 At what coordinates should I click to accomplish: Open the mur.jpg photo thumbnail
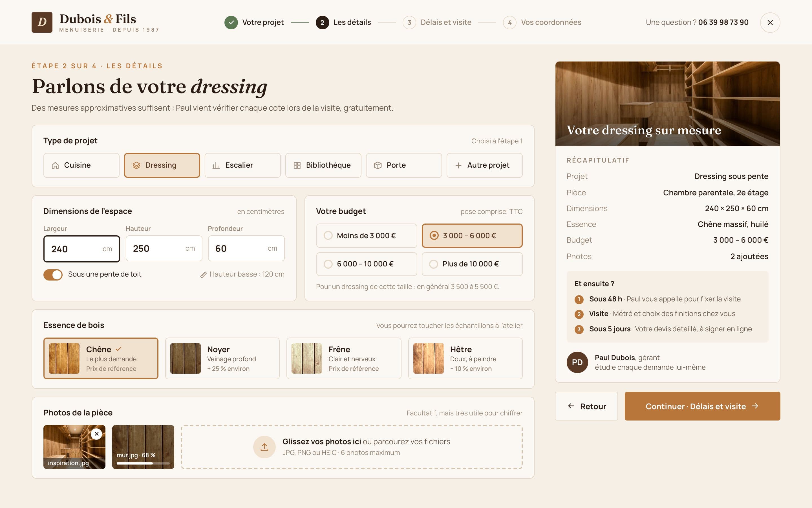tap(143, 447)
